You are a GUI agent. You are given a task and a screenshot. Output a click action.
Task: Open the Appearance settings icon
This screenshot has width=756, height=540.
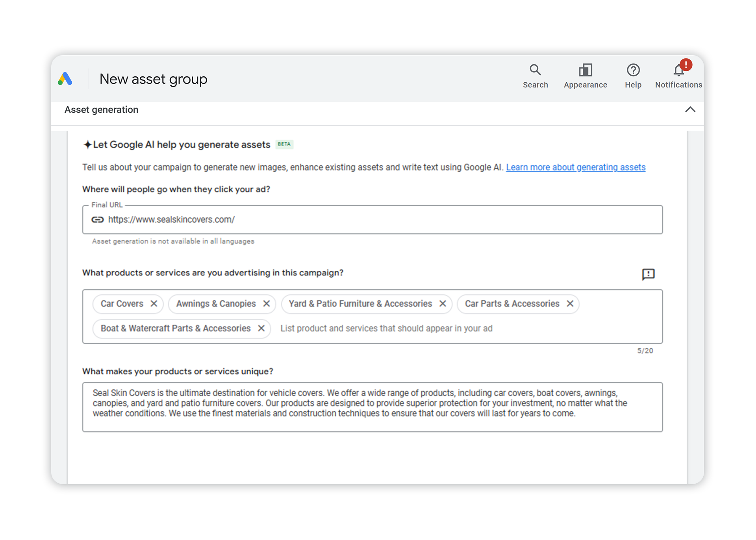click(x=585, y=70)
